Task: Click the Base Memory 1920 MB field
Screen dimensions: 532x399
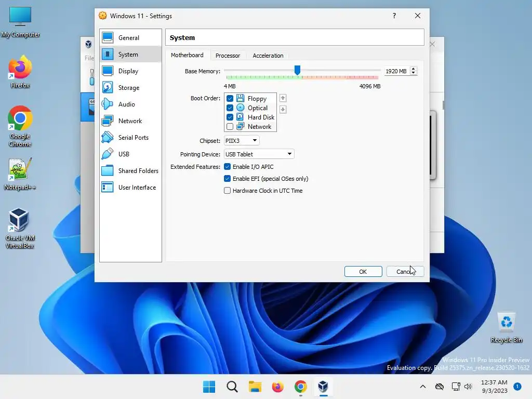Action: pos(396,71)
